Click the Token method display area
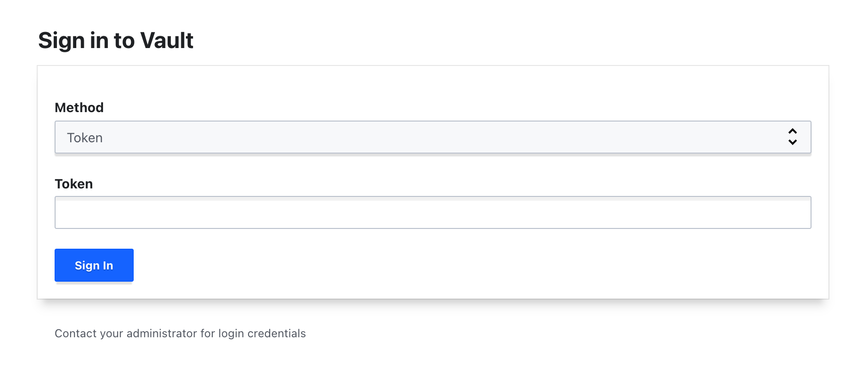 (235, 138)
